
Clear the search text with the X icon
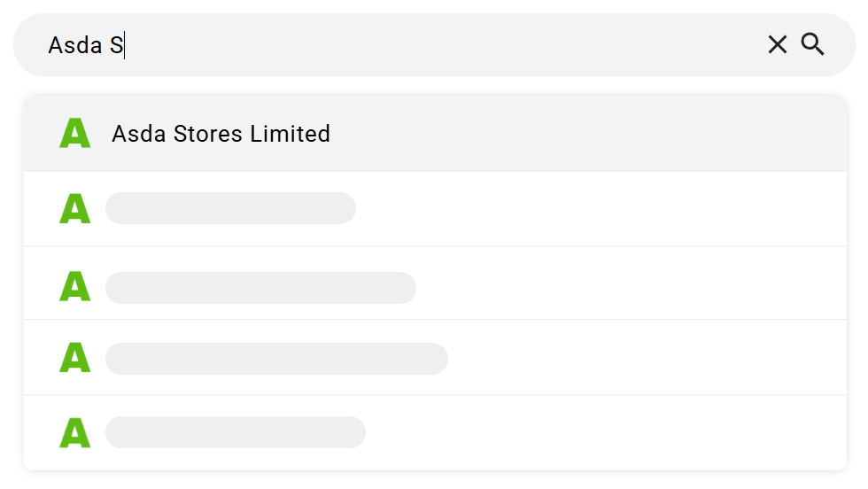click(x=777, y=44)
